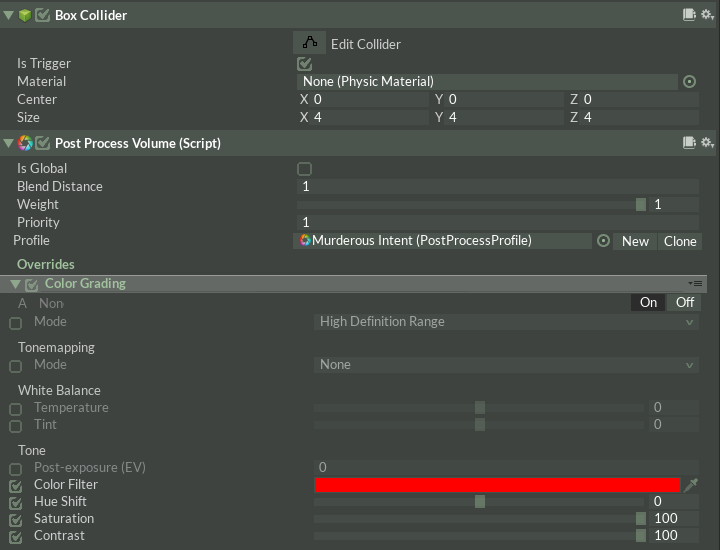Image resolution: width=720 pixels, height=550 pixels.
Task: Click the Post Process Volume script icon
Action: [x=25, y=143]
